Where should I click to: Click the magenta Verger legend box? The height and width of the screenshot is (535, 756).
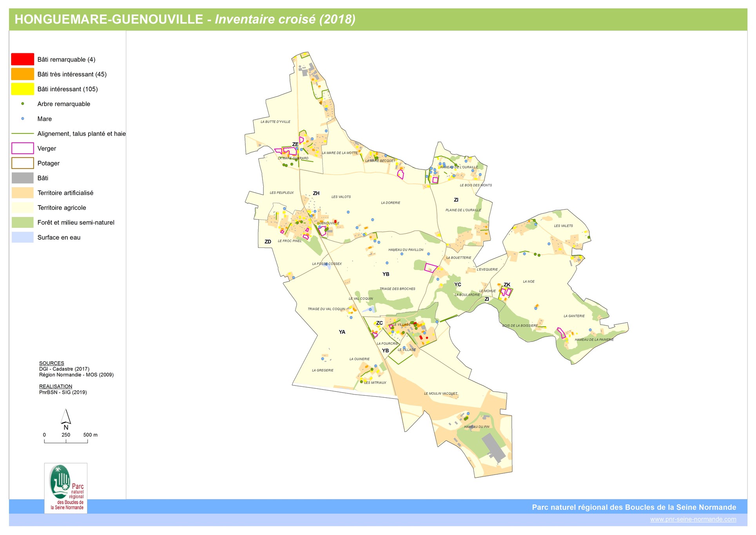[23, 148]
